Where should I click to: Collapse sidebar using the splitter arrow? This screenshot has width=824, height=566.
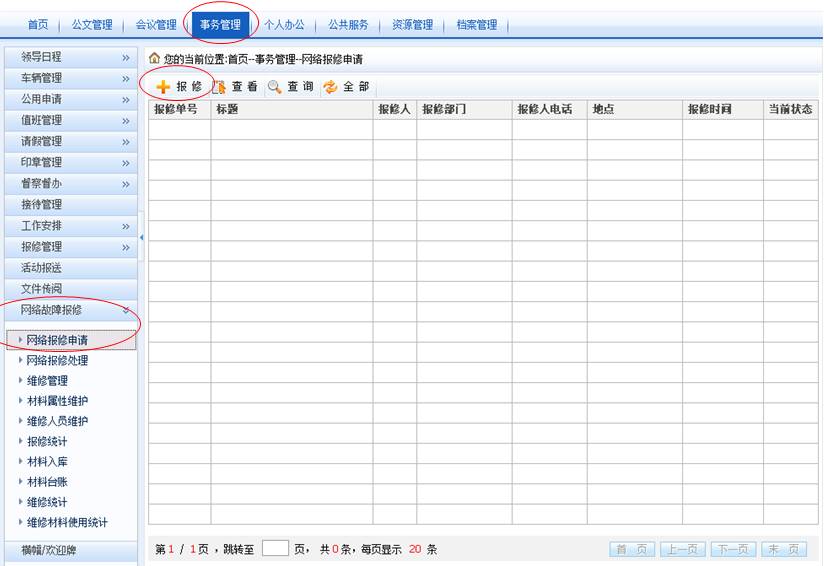[141, 238]
